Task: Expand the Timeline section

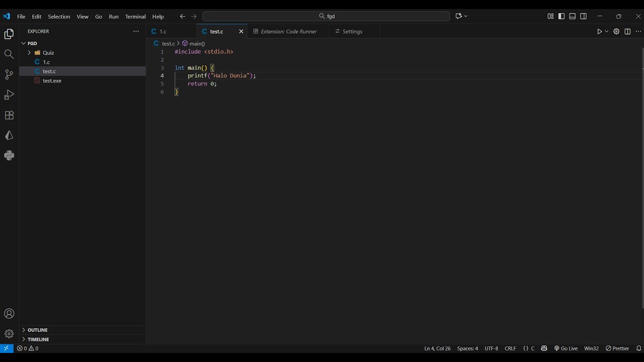Action: click(83, 339)
